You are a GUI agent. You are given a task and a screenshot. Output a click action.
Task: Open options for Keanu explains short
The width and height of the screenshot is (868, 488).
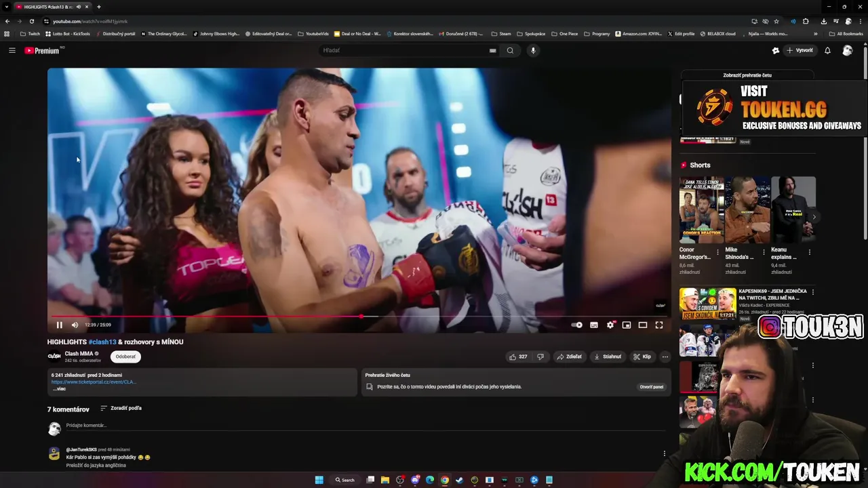pyautogui.click(x=809, y=252)
